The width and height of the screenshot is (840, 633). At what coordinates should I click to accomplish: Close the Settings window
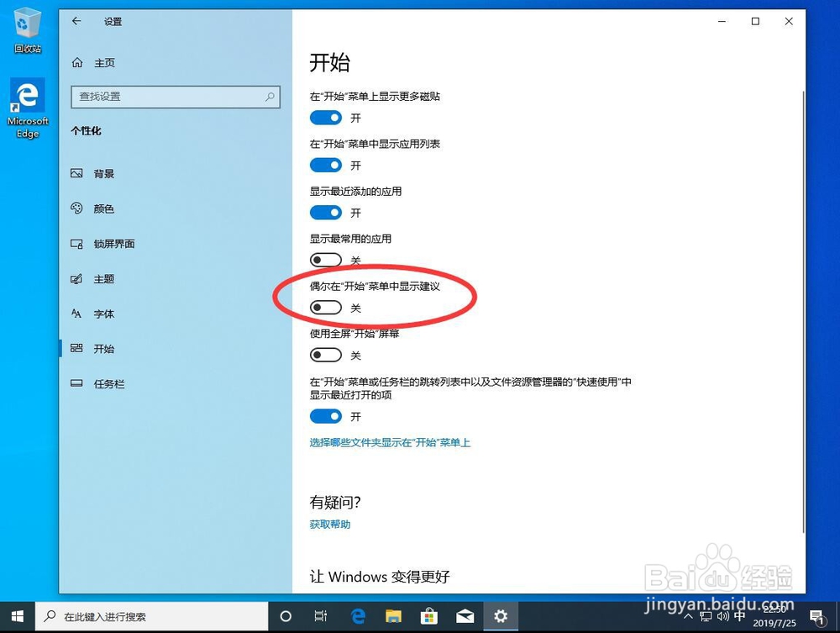[789, 21]
